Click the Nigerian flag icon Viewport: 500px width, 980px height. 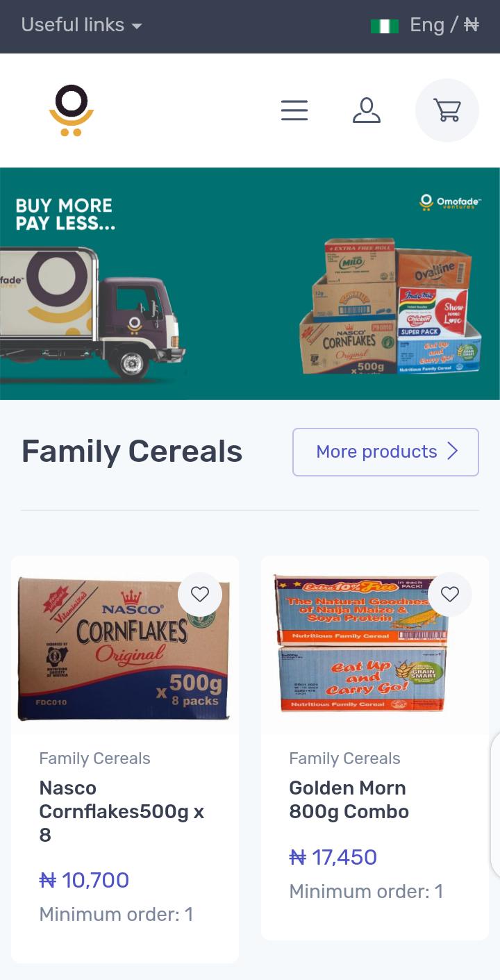(385, 26)
